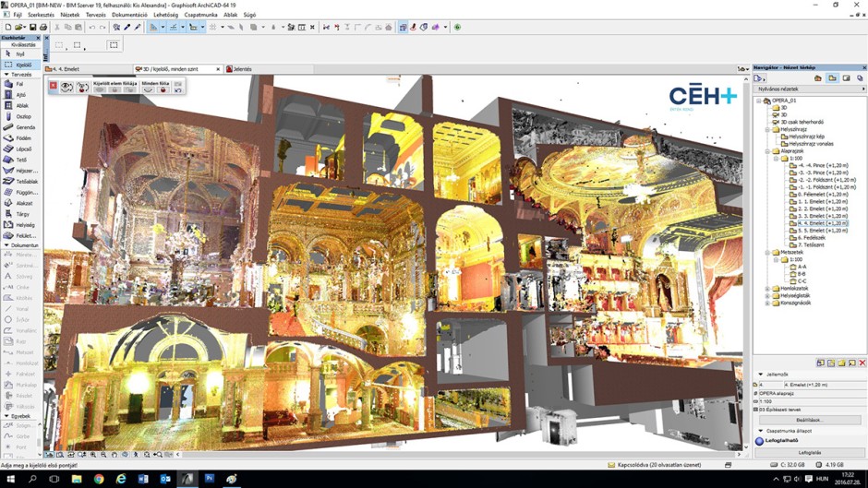Screen dimensions: 868x488
Task: Expand the Homlokzatok folder in Navigator
Action: coord(768,288)
